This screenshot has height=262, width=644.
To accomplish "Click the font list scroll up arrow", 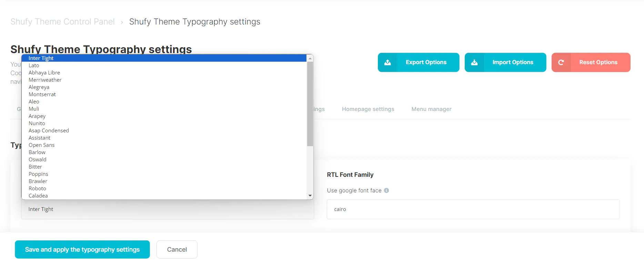I will [x=310, y=58].
